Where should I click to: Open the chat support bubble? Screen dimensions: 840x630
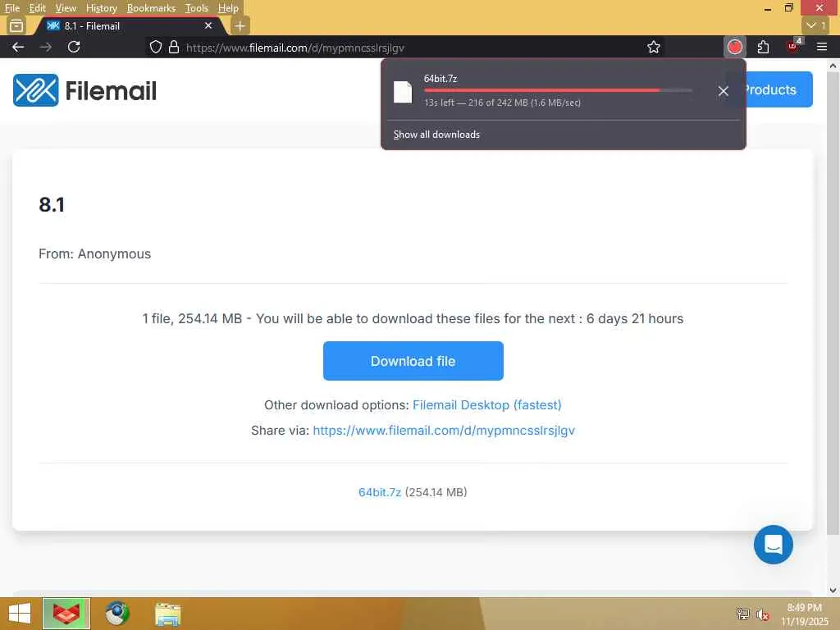click(773, 545)
